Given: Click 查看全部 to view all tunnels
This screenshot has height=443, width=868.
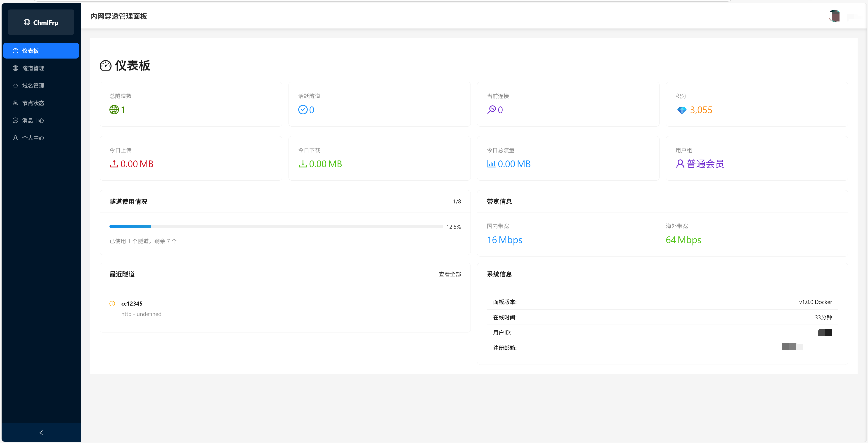Looking at the screenshot, I should 449,274.
